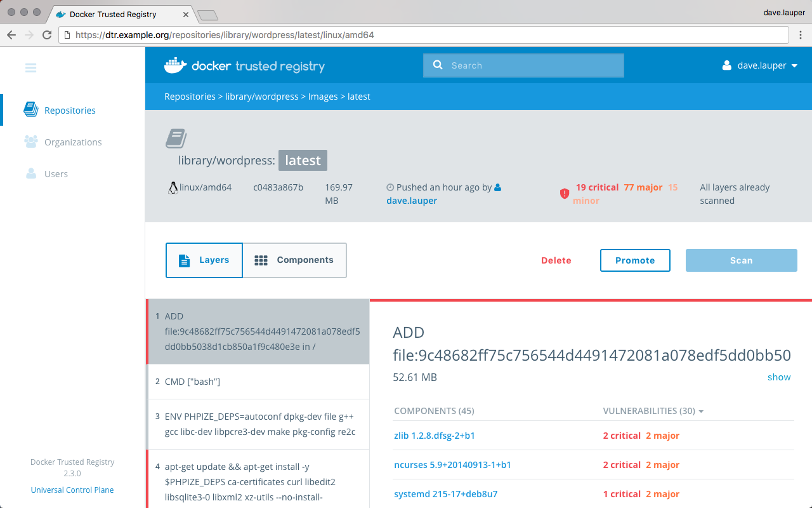
Task: Expand the full command with show link
Action: (x=778, y=377)
